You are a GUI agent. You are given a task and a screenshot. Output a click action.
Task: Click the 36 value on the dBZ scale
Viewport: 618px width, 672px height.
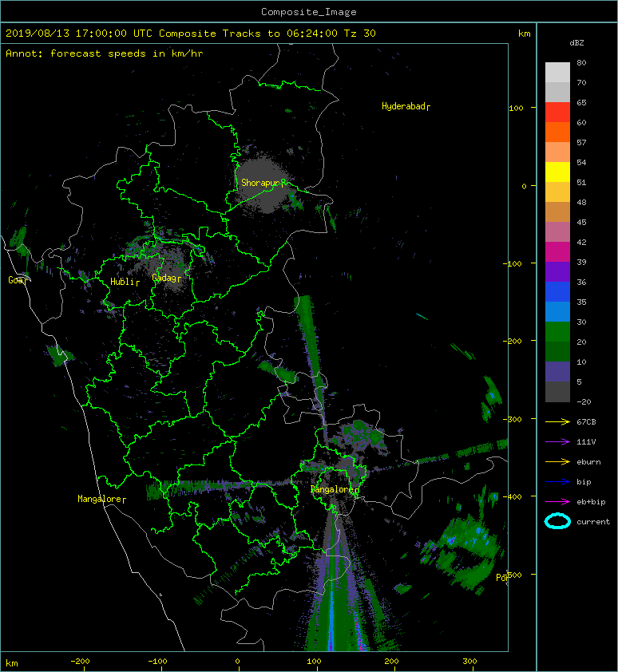(x=581, y=282)
